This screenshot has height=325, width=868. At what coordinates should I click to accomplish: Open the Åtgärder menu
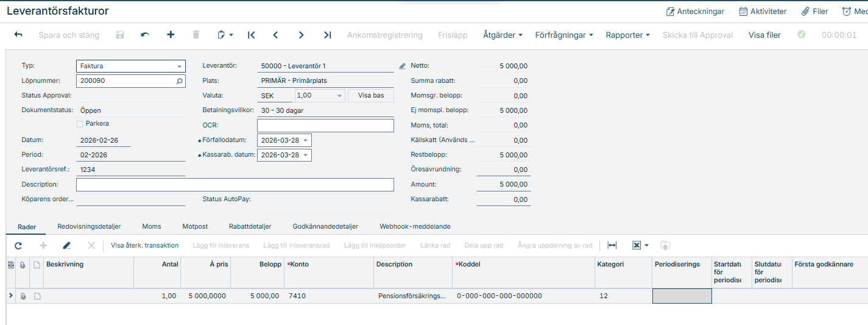pos(503,35)
